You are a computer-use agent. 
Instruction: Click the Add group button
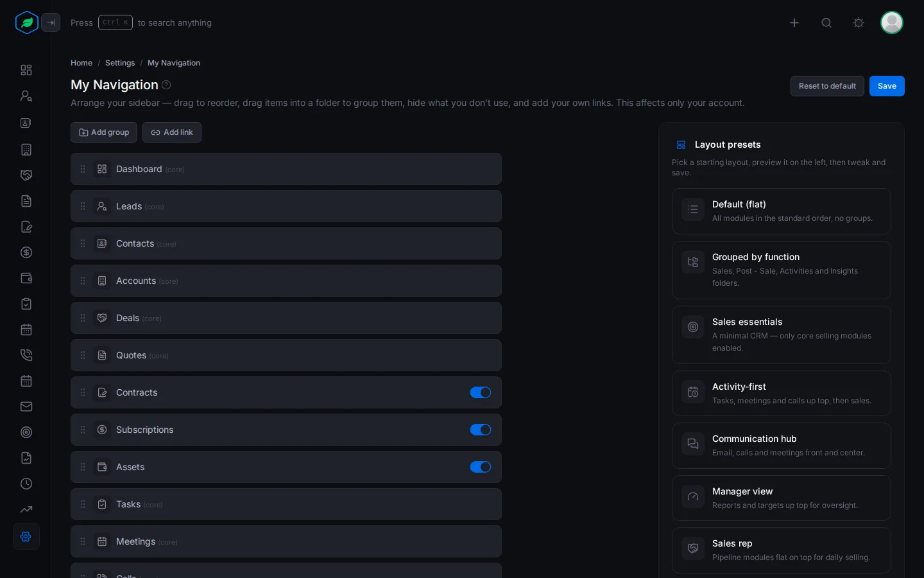(x=104, y=132)
